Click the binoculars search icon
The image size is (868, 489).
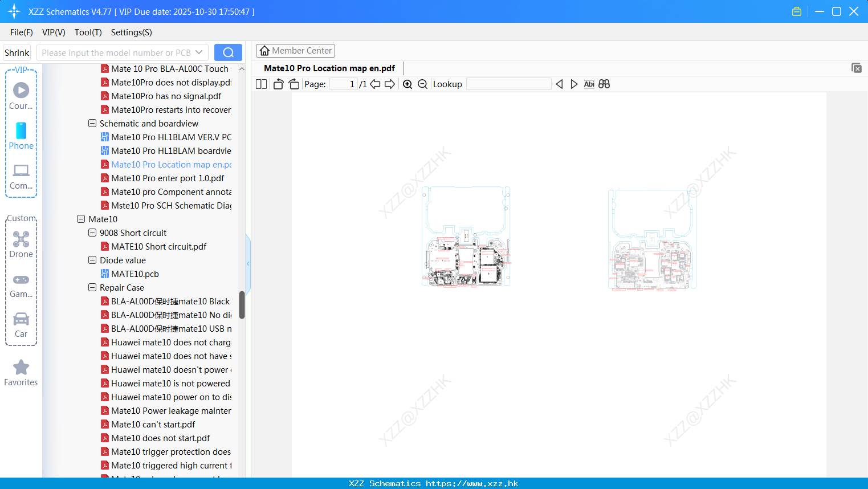click(x=604, y=84)
